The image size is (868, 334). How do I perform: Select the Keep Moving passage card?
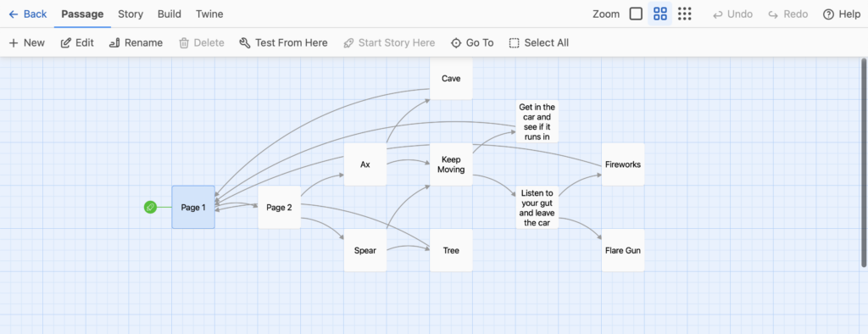click(451, 164)
